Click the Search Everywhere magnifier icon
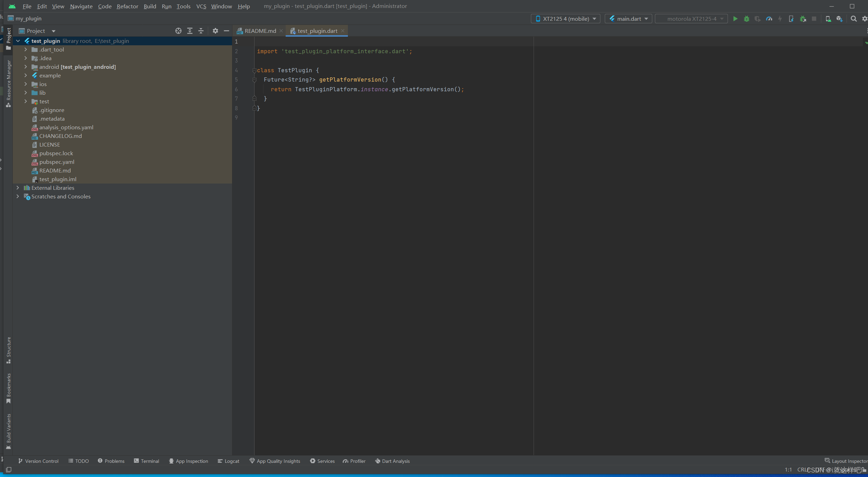 [853, 19]
